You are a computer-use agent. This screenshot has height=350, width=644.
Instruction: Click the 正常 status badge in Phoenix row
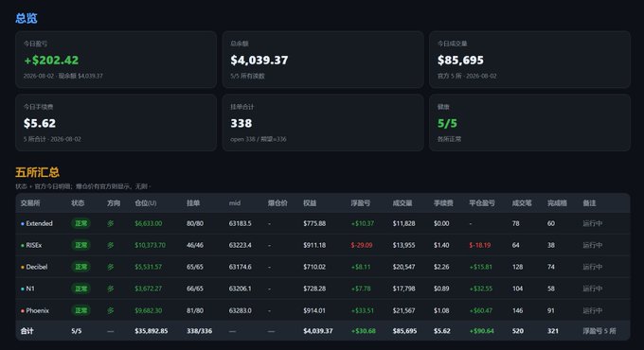pos(80,310)
